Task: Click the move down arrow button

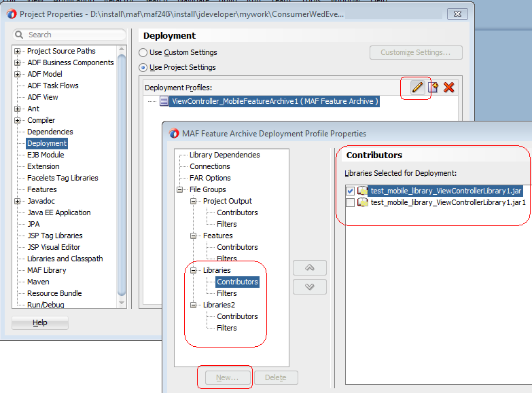Action: click(x=309, y=287)
